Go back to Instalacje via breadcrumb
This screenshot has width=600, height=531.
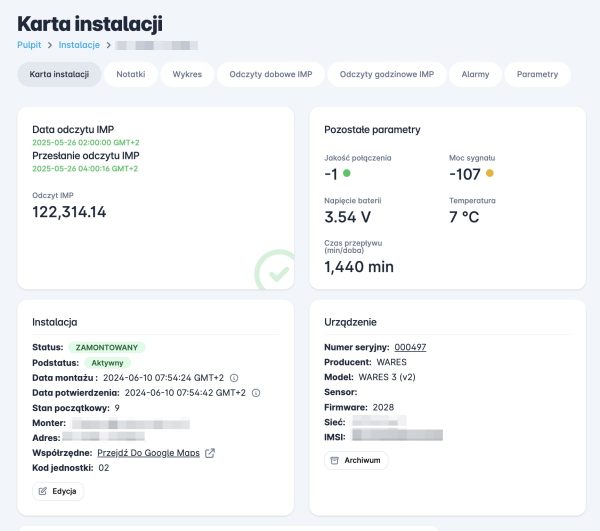point(79,45)
